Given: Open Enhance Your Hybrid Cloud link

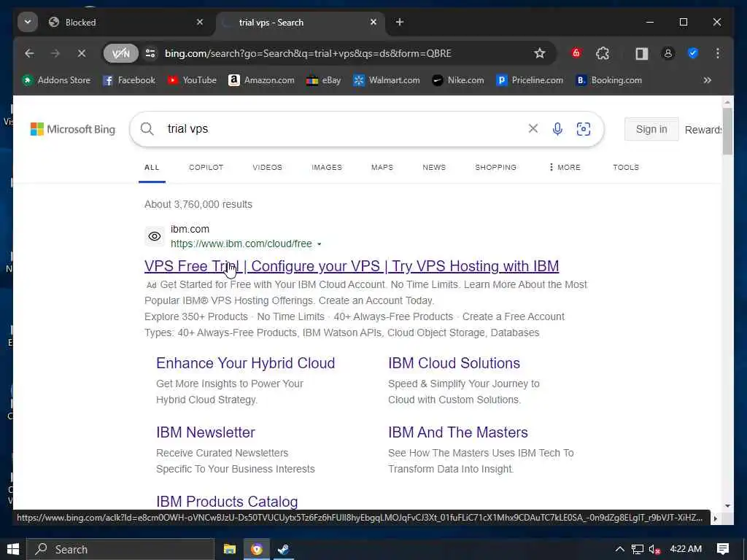Looking at the screenshot, I should click(245, 363).
